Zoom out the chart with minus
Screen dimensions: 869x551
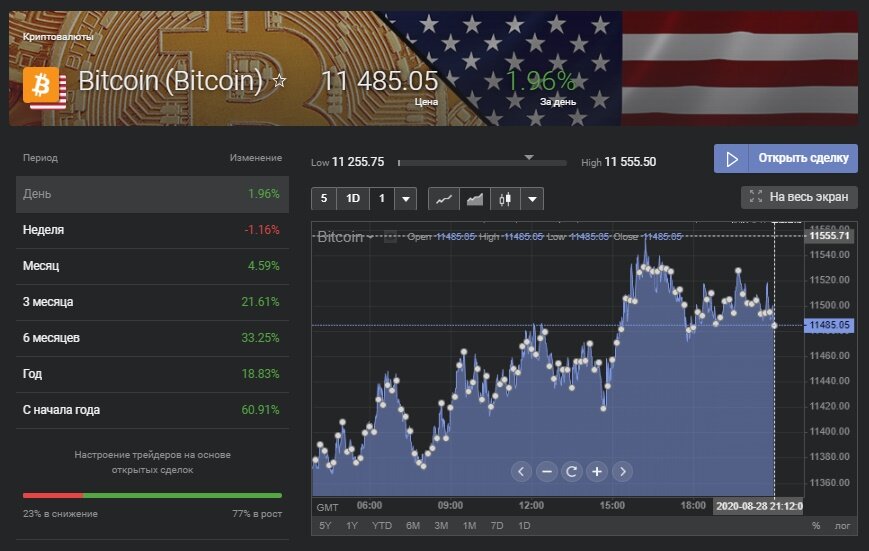point(546,471)
